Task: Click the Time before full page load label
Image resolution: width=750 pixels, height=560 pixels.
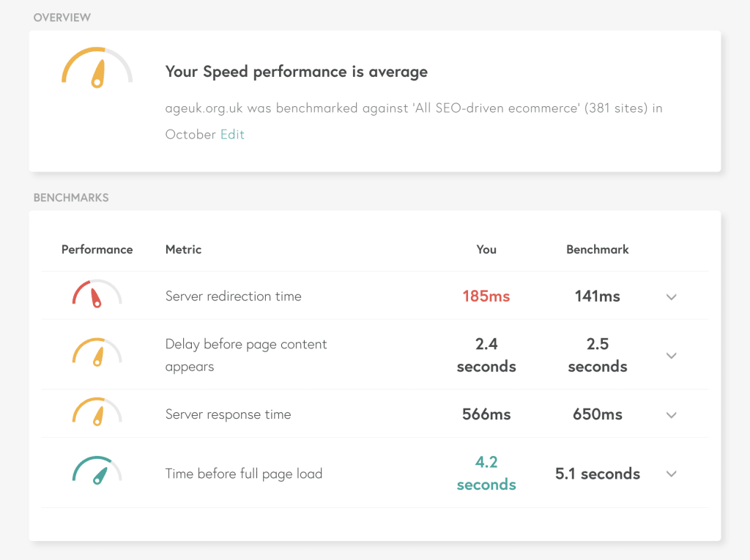Action: pyautogui.click(x=244, y=474)
